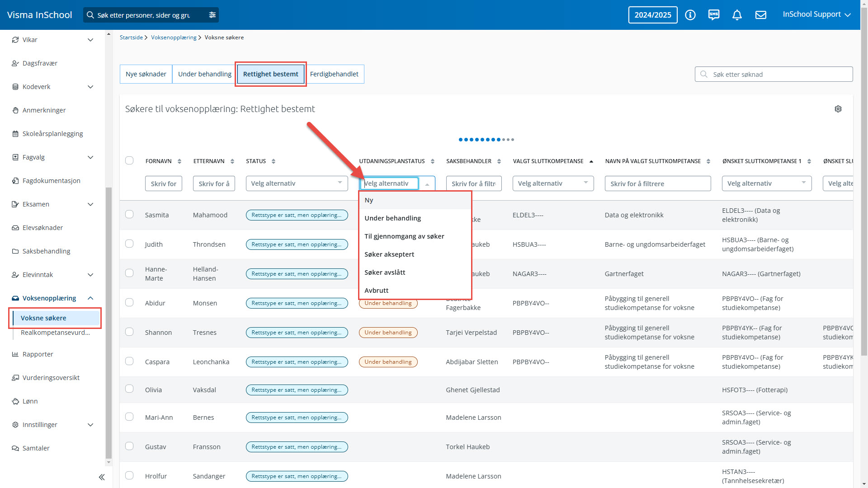This screenshot has height=488, width=868.
Task: Click the Søk etter søknad search field
Action: coord(774,75)
